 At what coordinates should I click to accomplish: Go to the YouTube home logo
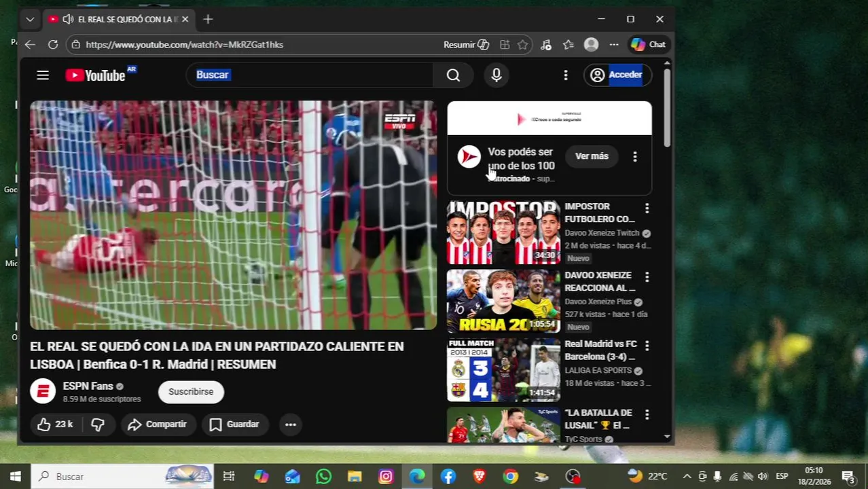click(95, 75)
